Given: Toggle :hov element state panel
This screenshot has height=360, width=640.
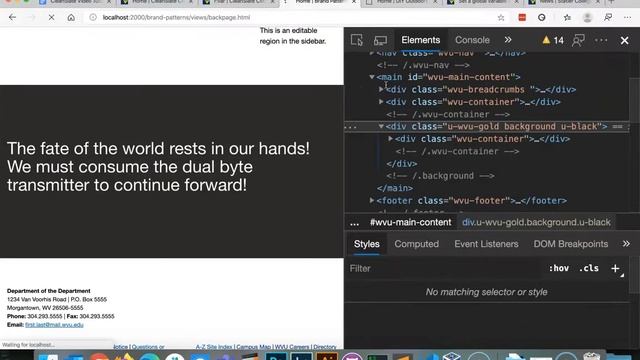Looking at the screenshot, I should pos(558,268).
